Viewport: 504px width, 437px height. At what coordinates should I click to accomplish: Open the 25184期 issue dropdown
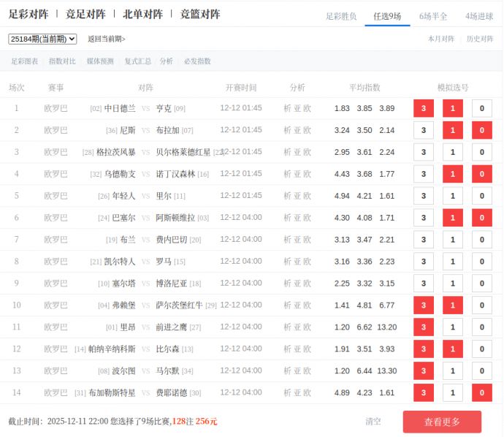(42, 39)
